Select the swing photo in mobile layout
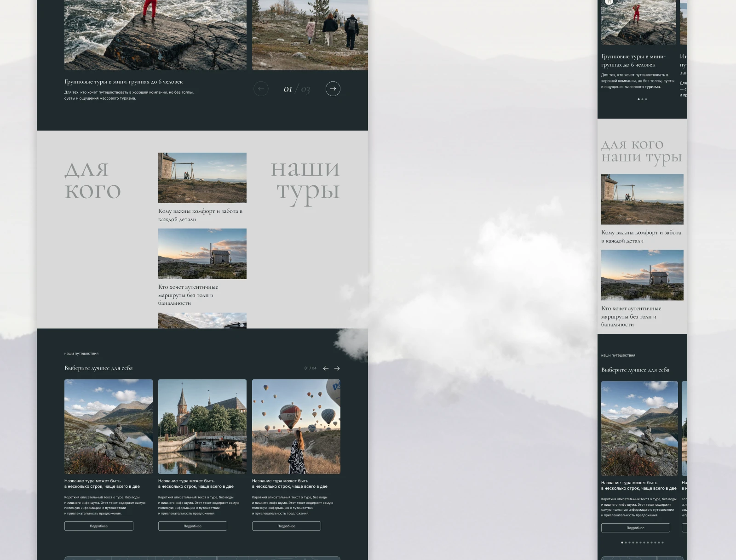The image size is (736, 560). click(x=642, y=199)
